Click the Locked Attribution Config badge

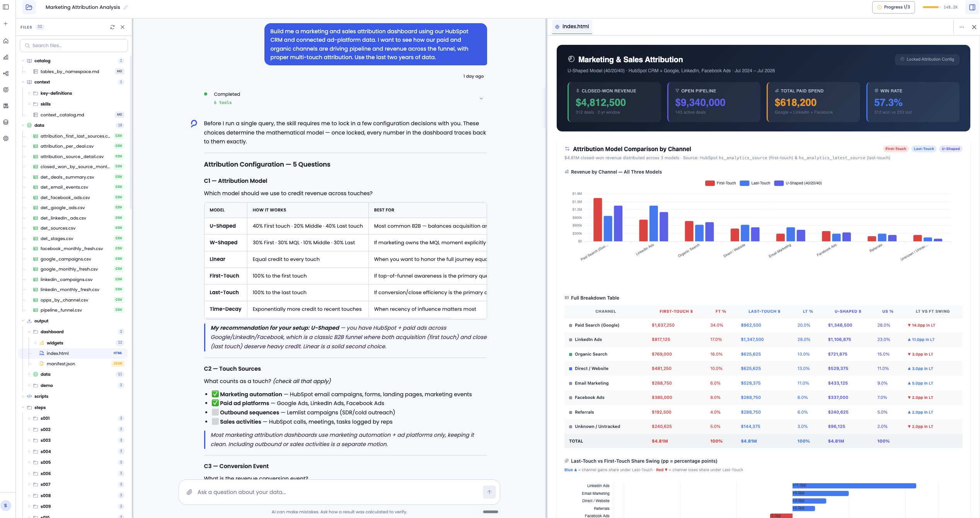point(927,59)
